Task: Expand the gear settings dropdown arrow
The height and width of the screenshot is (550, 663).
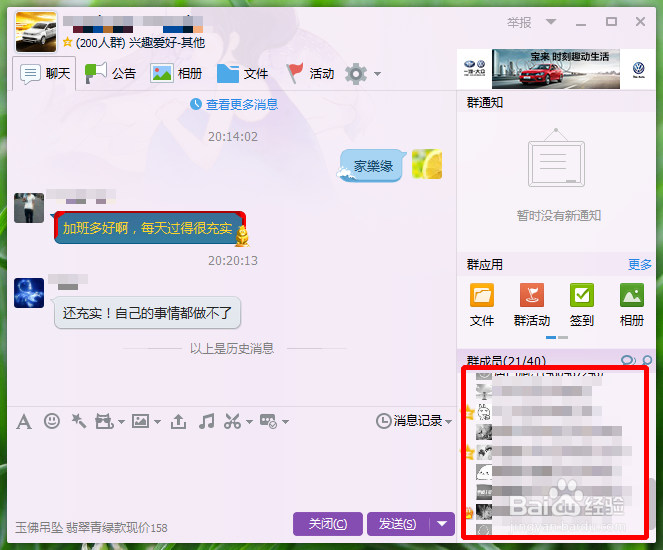Action: coord(377,74)
